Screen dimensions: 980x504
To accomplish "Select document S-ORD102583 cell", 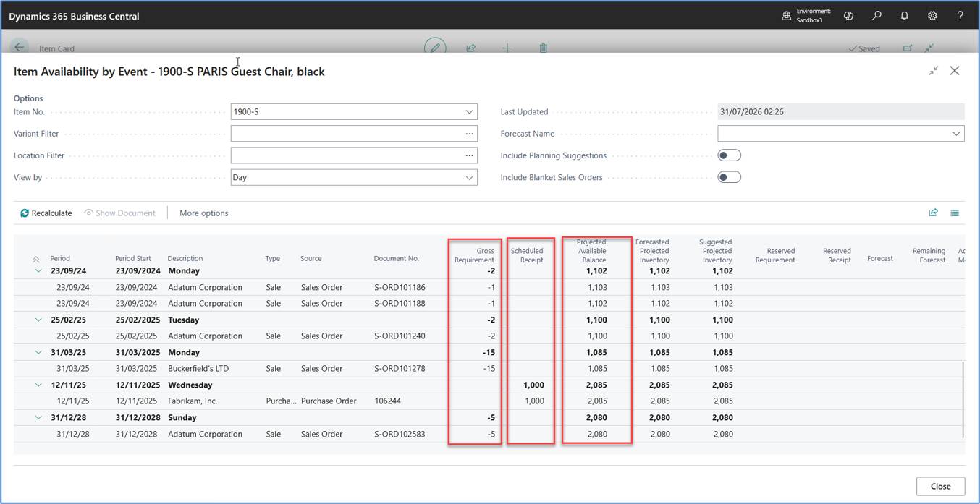I will click(x=400, y=434).
